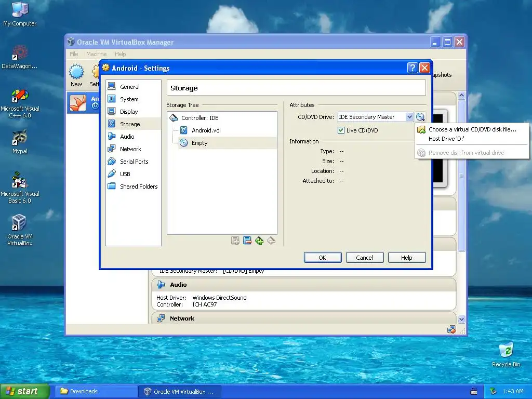Image resolution: width=532 pixels, height=399 pixels.
Task: Select the Storage settings category
Action: click(133, 124)
